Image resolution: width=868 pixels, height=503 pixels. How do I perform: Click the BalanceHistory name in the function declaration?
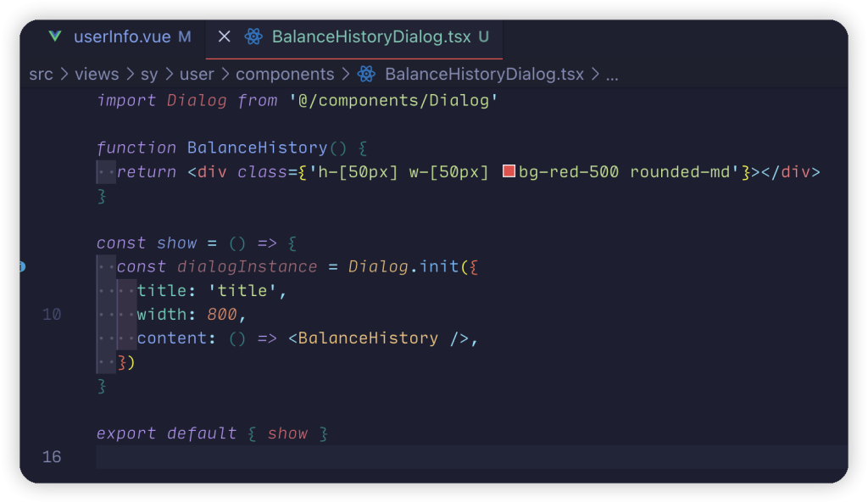tap(257, 148)
